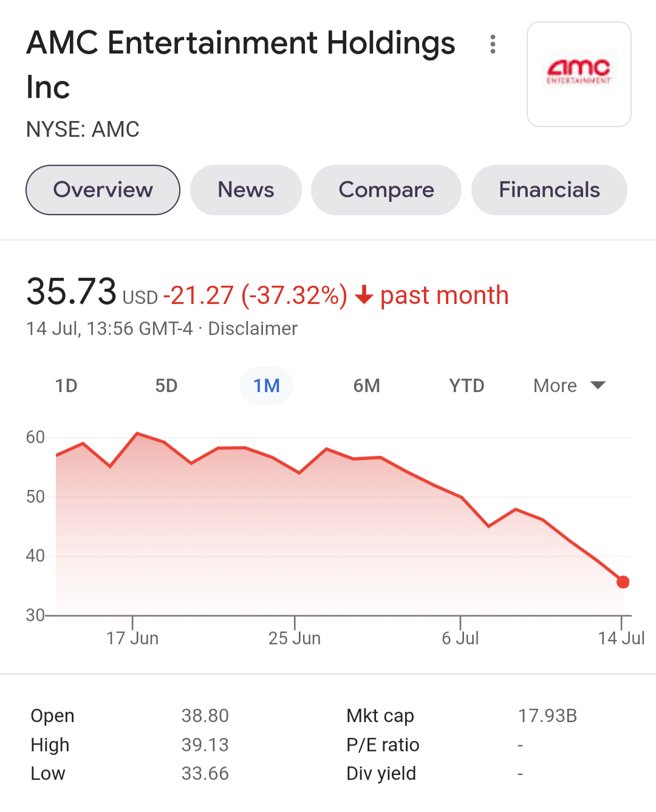Click the 6 Jul axis marker
The width and height of the screenshot is (656, 812).
[460, 638]
